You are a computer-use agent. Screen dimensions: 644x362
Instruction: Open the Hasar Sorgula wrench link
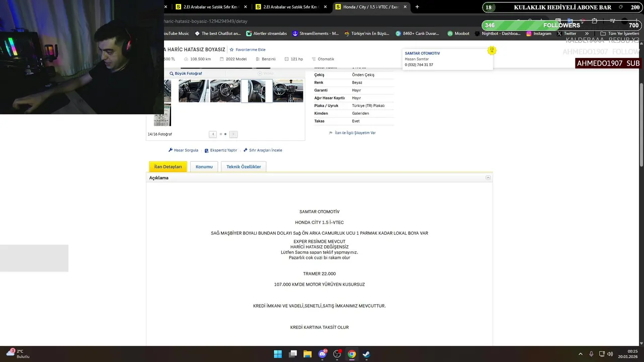click(x=183, y=150)
